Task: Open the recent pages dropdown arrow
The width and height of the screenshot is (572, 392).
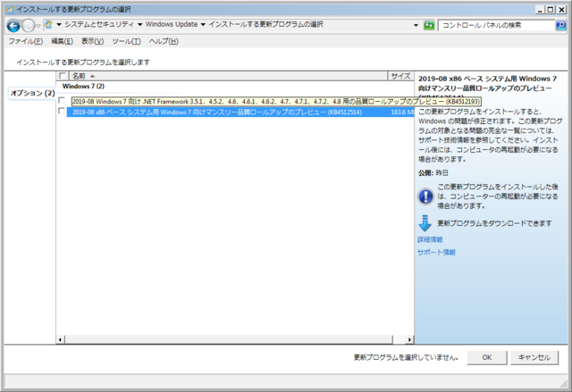Action: point(38,26)
